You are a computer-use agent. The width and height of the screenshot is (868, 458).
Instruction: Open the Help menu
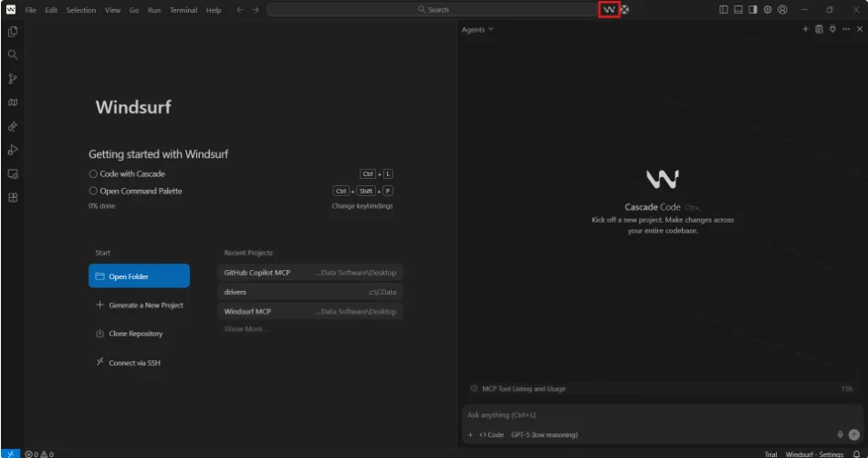click(214, 10)
